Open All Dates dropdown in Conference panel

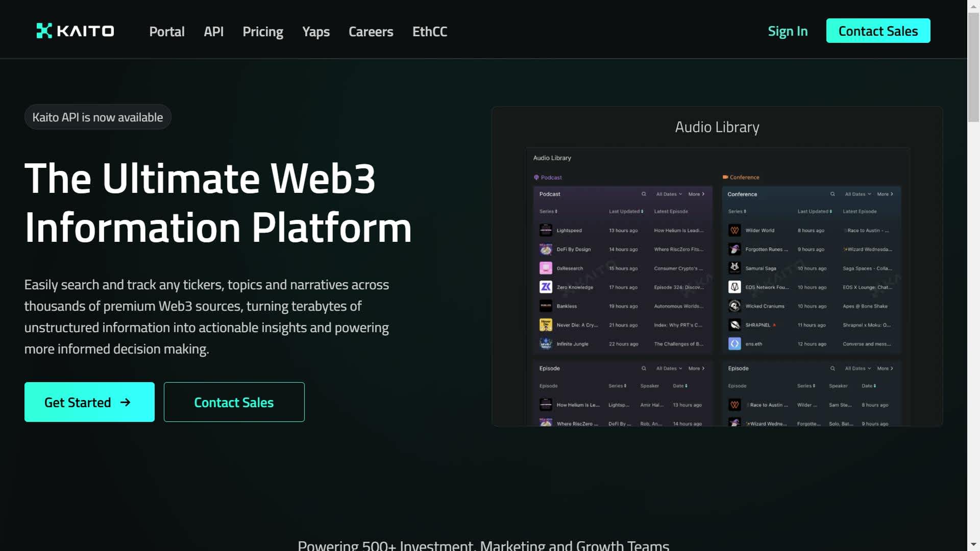[x=857, y=194]
